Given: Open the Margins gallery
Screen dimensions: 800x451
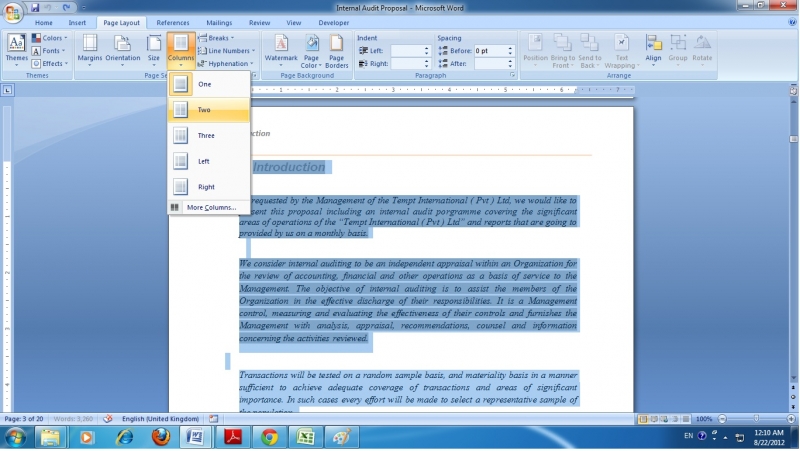Looking at the screenshot, I should point(90,50).
